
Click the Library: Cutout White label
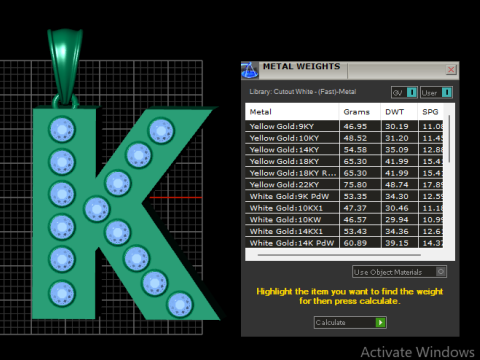303,92
